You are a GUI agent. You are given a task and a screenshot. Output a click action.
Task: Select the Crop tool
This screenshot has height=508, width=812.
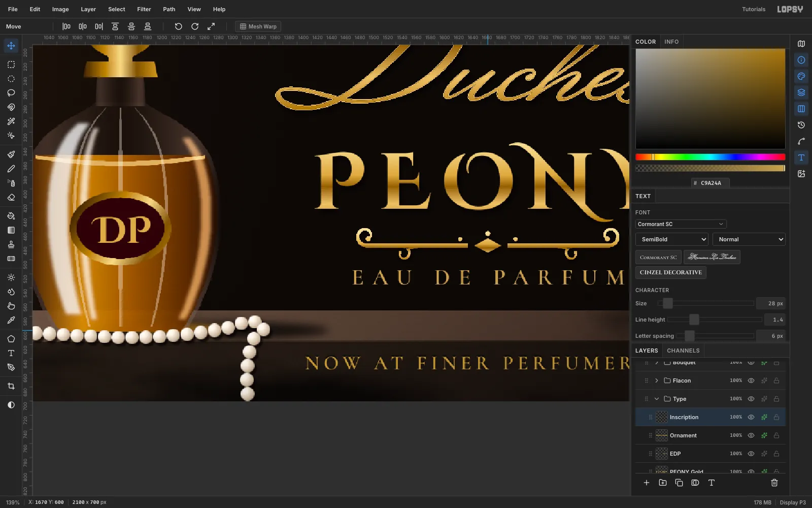tap(11, 386)
